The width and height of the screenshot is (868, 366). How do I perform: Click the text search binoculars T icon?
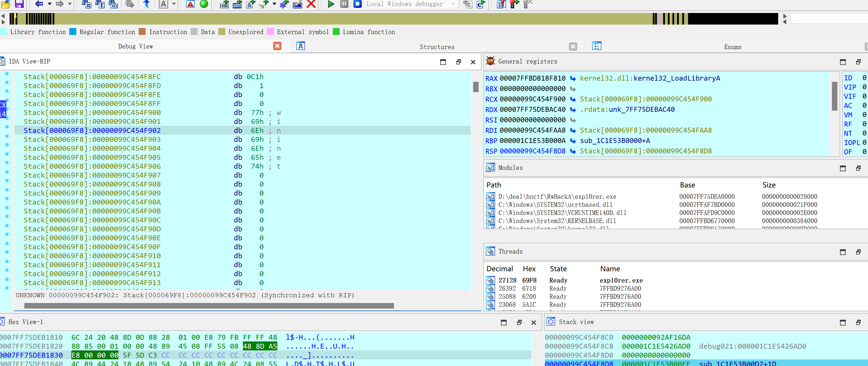tap(100, 4)
